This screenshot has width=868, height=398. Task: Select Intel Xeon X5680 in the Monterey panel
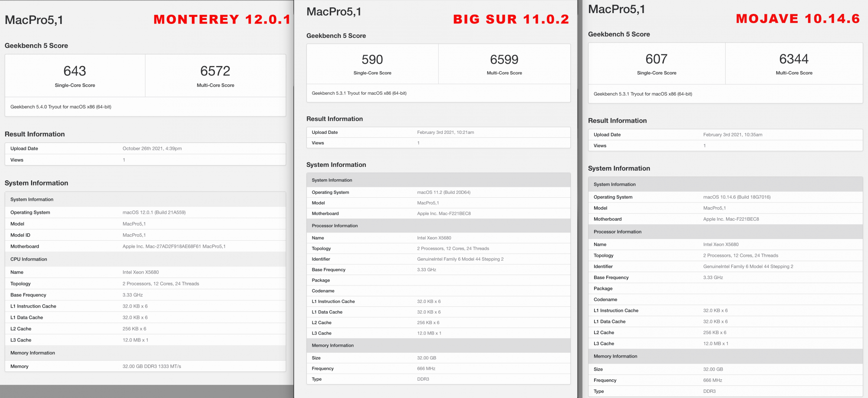coord(141,272)
